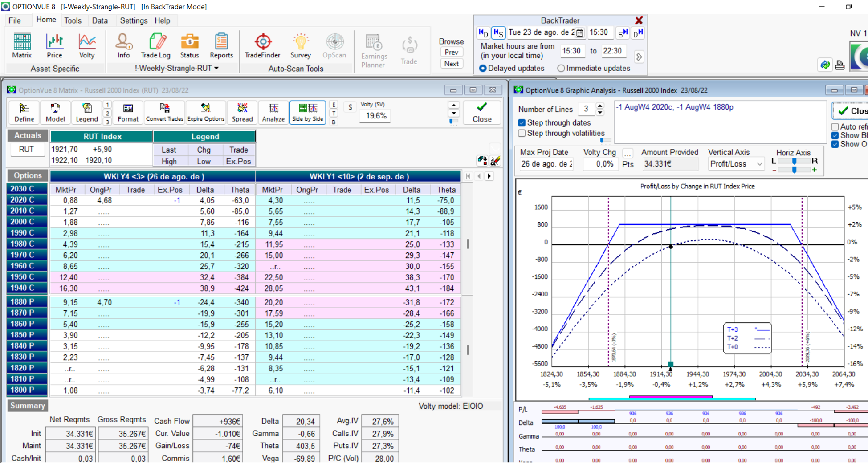Step BackTrader forward one day

pyautogui.click(x=638, y=32)
